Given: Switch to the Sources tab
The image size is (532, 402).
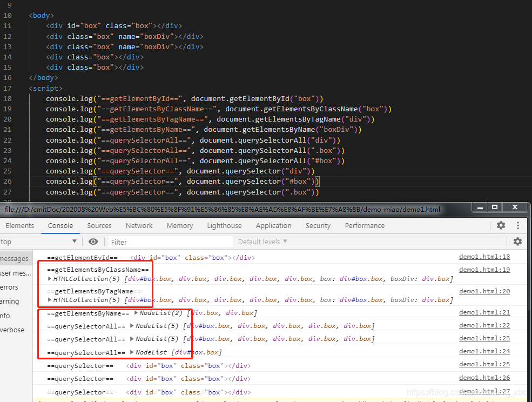Looking at the screenshot, I should tap(99, 225).
